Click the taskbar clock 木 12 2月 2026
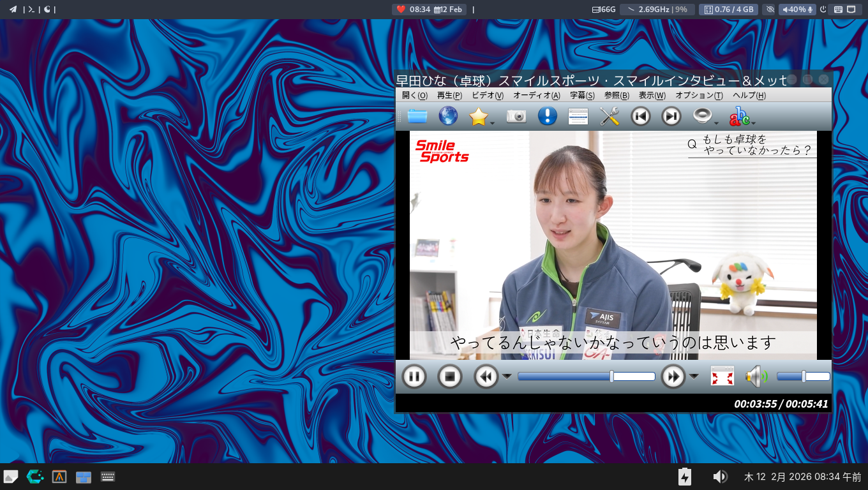Image resolution: width=868 pixels, height=490 pixels. coord(803,477)
